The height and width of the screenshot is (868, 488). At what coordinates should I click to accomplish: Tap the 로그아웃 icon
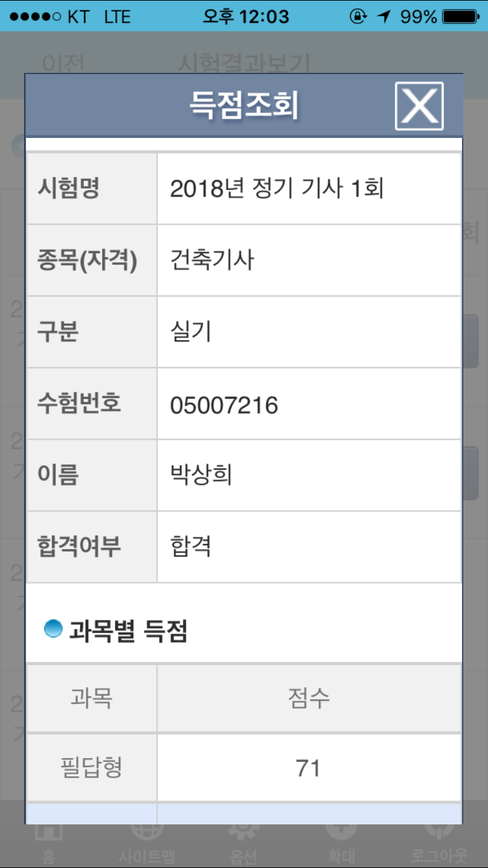[x=439, y=843]
